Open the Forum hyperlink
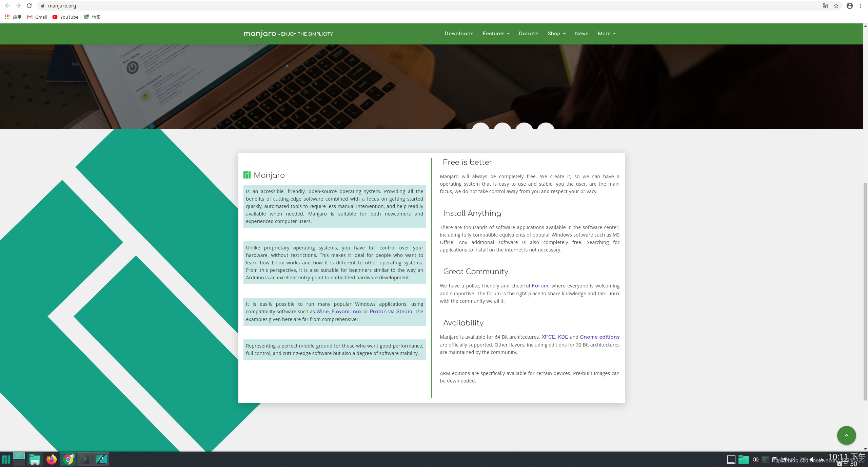 click(540, 286)
